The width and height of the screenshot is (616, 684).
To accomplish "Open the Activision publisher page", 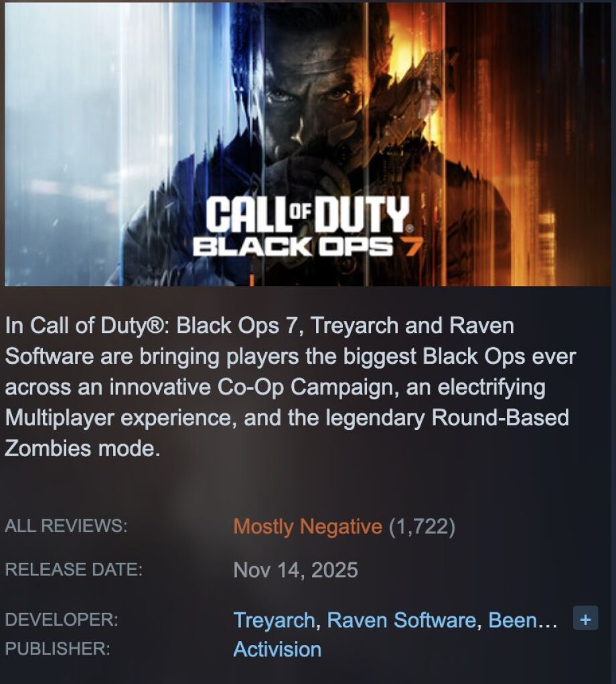I will (x=277, y=649).
